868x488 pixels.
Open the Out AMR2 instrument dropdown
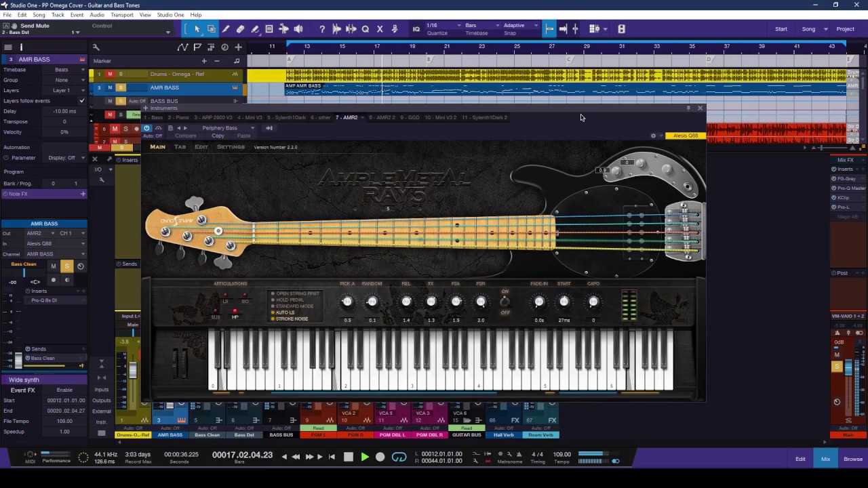point(41,233)
